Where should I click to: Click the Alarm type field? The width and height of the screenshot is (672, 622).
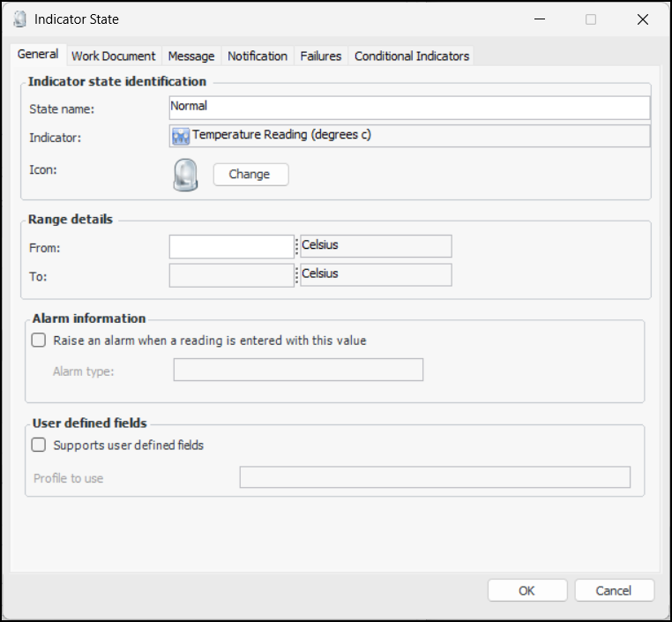(298, 370)
